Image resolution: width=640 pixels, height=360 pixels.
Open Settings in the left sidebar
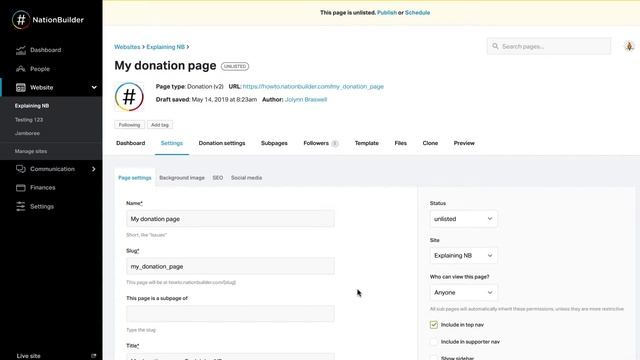42,207
